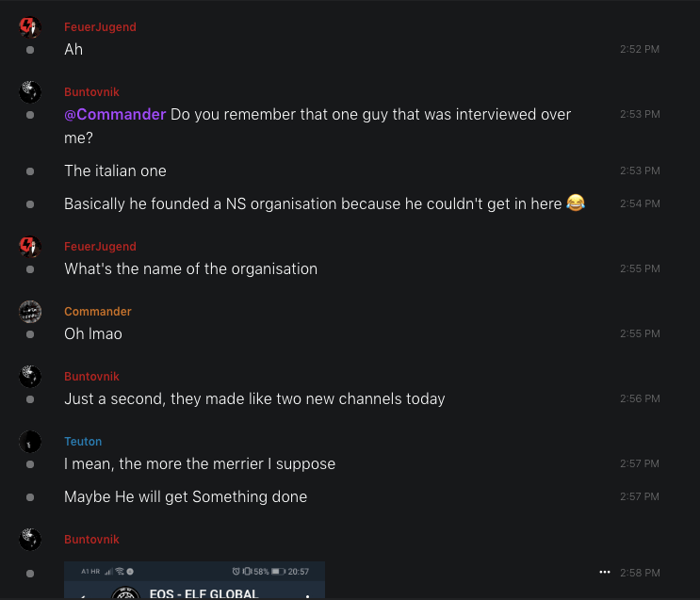
Task: Click the orange Commander username
Action: (97, 312)
